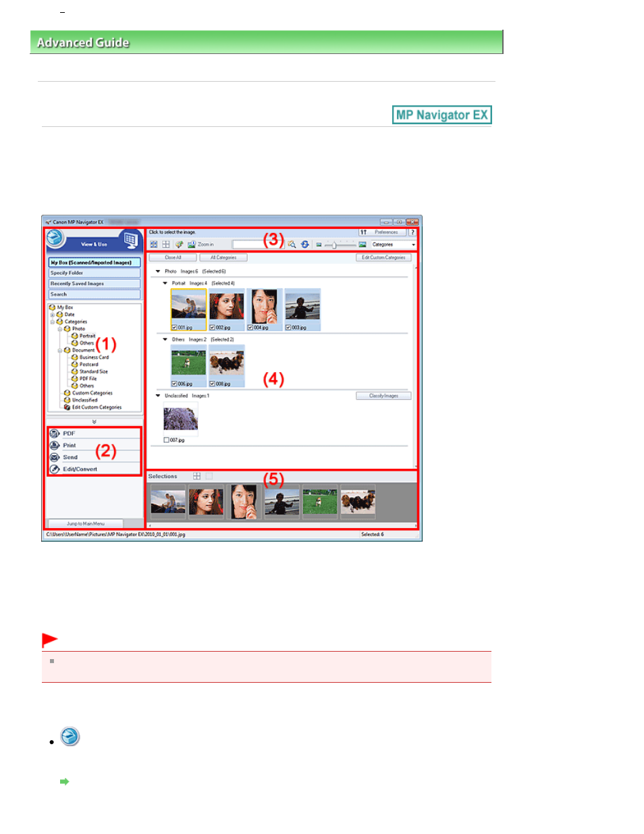Switch to the View & Use monitor icon

coord(130,240)
